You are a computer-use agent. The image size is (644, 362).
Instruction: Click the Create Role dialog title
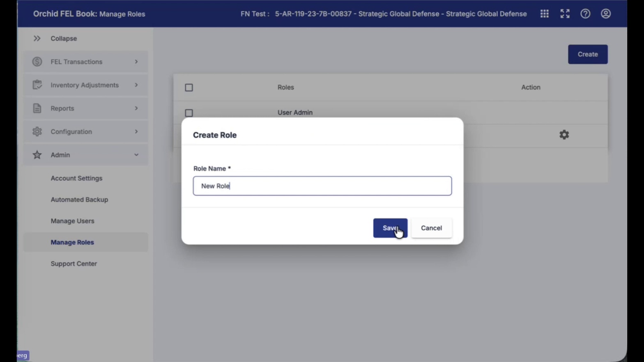coord(215,135)
